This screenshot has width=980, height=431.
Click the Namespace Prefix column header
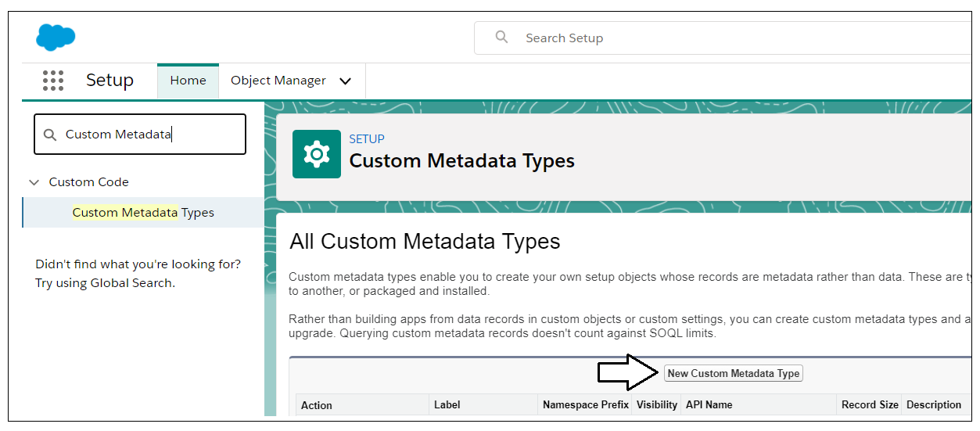click(x=586, y=404)
